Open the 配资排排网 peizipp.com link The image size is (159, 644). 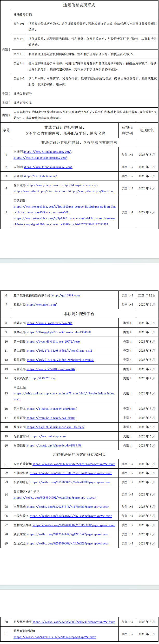(48, 436)
